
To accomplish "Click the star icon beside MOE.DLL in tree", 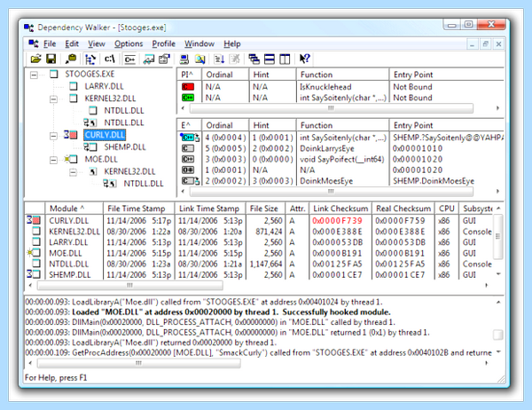I will pos(71,159).
